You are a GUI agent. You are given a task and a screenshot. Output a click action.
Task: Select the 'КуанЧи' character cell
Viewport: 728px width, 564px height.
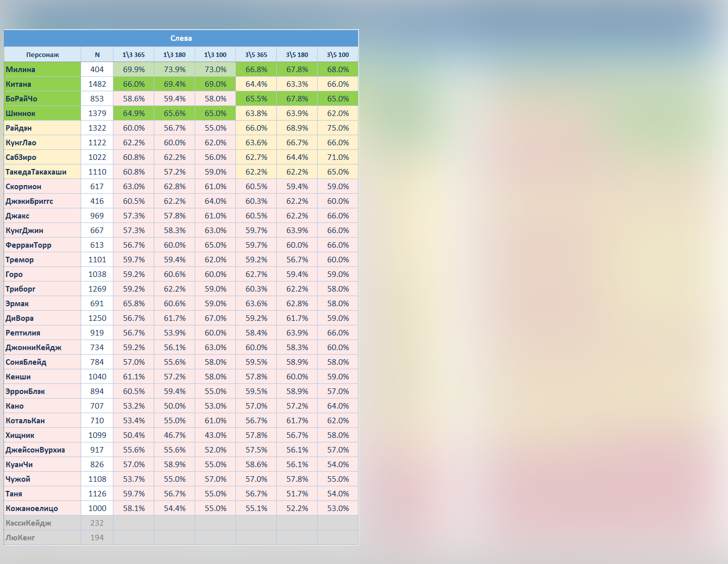(x=42, y=465)
